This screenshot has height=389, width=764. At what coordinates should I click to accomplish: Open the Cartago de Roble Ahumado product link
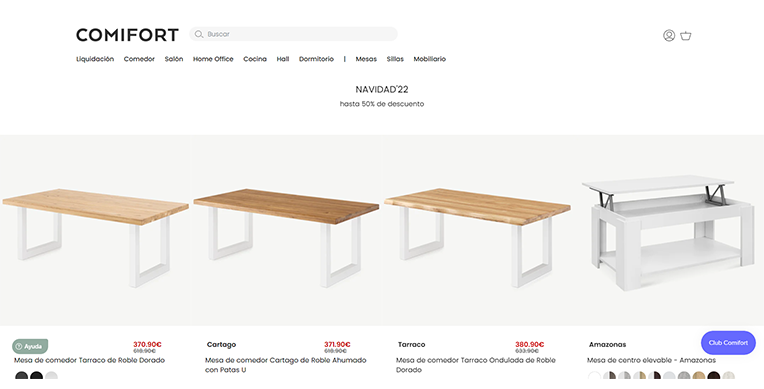pyautogui.click(x=286, y=365)
